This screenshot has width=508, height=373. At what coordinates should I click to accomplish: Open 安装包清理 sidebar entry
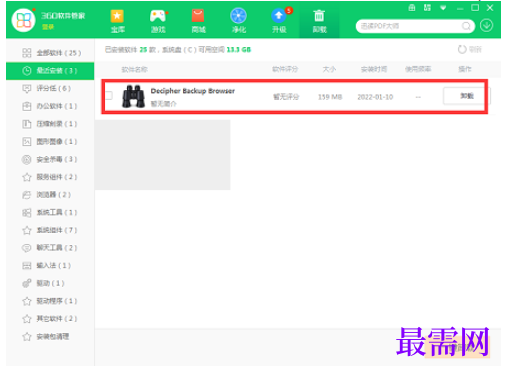pos(50,336)
